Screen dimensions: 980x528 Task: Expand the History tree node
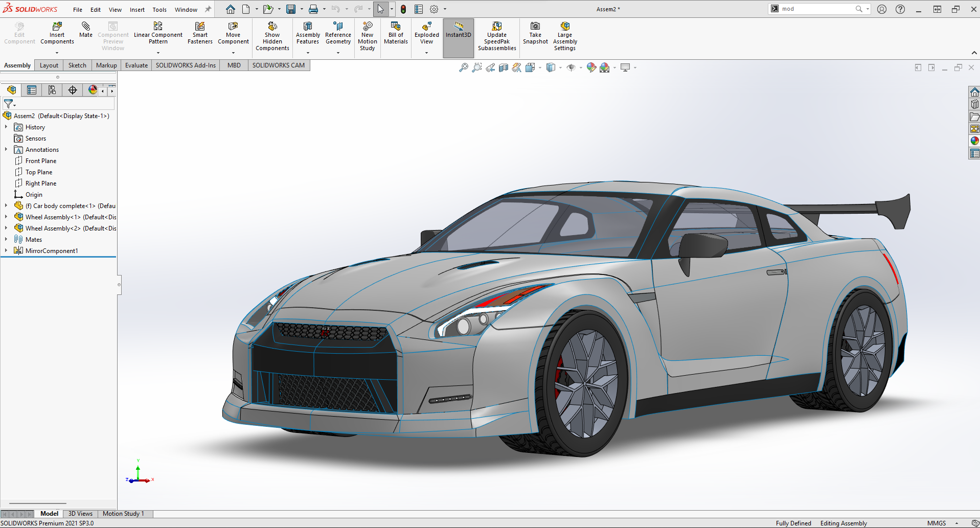click(6, 127)
